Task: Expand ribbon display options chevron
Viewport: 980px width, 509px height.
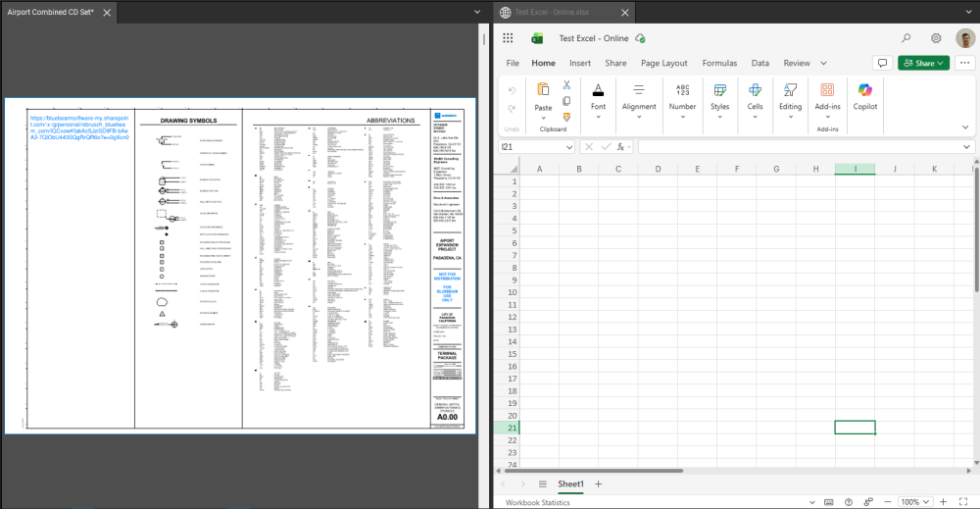Action: [x=965, y=127]
